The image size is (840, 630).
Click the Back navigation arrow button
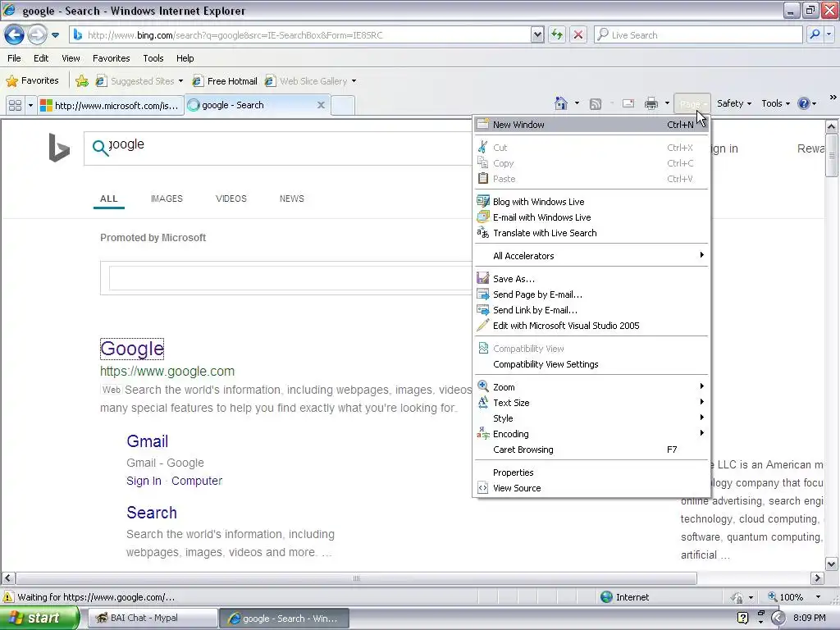[14, 35]
